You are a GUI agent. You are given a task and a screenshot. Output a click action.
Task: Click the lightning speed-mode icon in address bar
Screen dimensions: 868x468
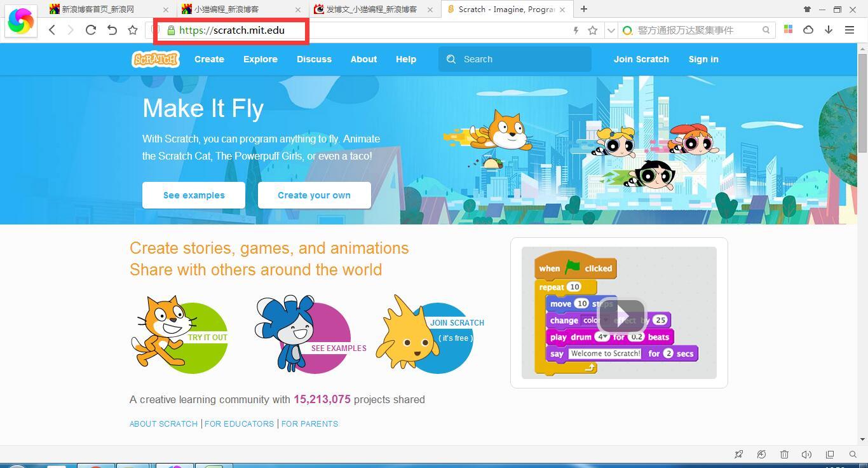pyautogui.click(x=576, y=30)
